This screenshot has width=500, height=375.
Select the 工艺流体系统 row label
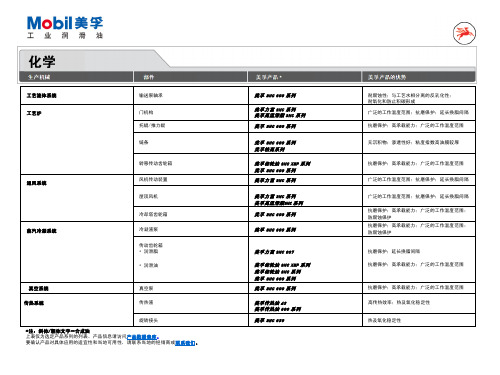[x=42, y=96]
